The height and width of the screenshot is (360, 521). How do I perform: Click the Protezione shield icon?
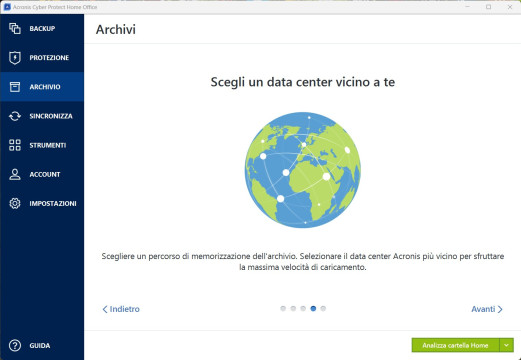point(15,58)
